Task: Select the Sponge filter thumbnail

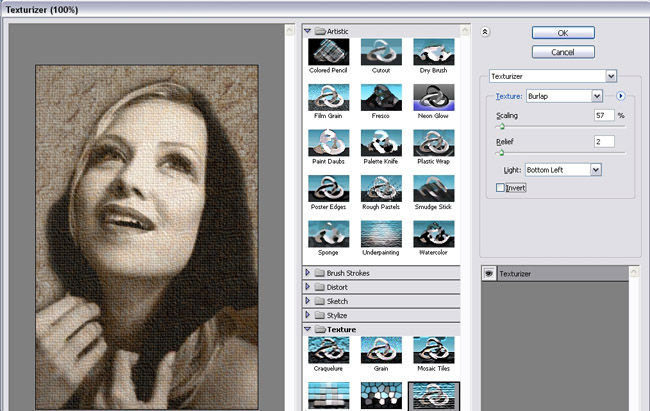Action: (328, 234)
